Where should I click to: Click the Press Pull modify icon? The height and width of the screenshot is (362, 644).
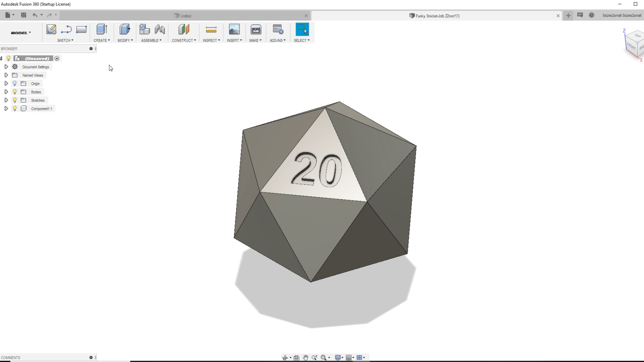tap(125, 29)
